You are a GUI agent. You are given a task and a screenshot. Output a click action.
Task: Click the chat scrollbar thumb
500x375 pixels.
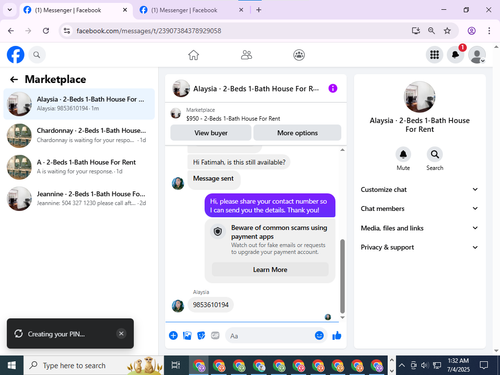[x=342, y=276]
